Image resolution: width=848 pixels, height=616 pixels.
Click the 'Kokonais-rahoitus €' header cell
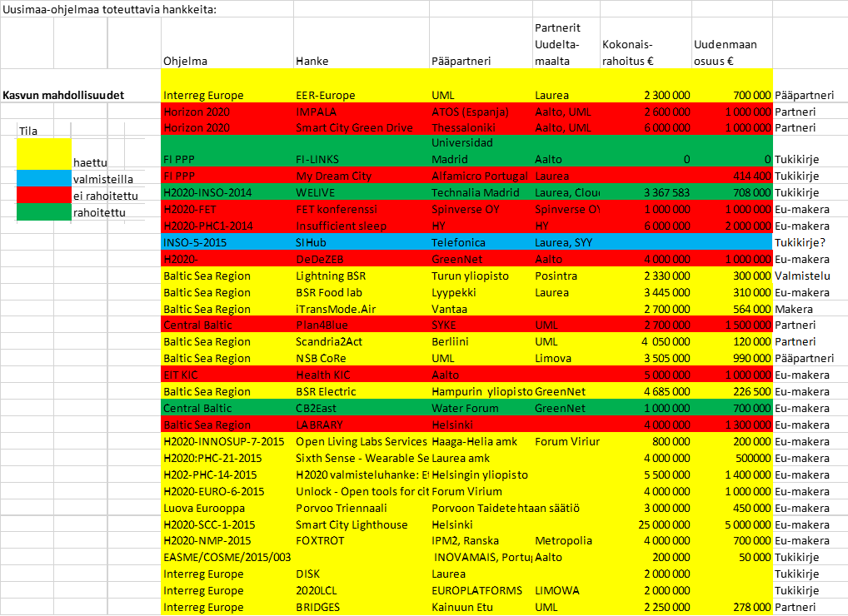(x=646, y=43)
